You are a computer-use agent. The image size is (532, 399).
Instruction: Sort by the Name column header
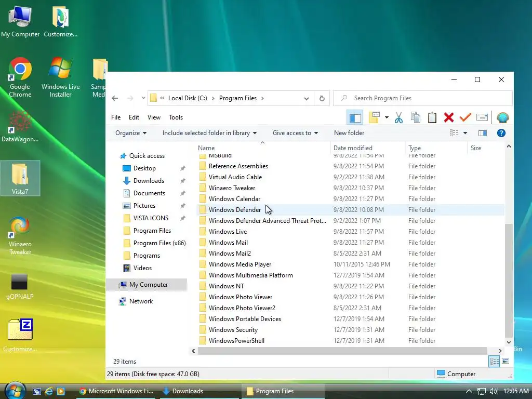click(x=262, y=148)
